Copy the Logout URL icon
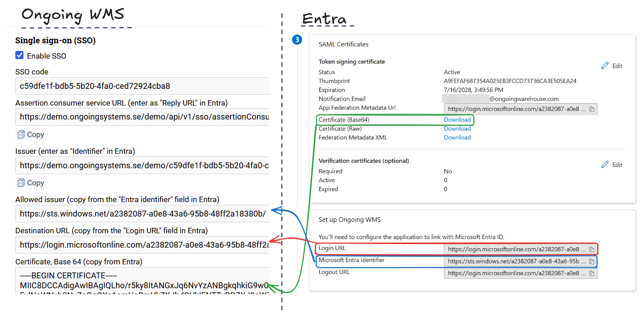Image resolution: width=644 pixels, height=314 pixels. [592, 273]
